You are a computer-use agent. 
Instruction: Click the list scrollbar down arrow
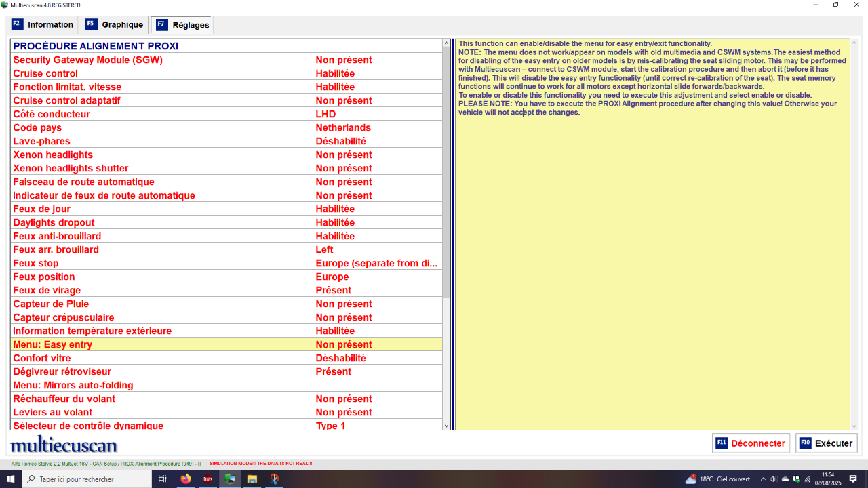(446, 426)
